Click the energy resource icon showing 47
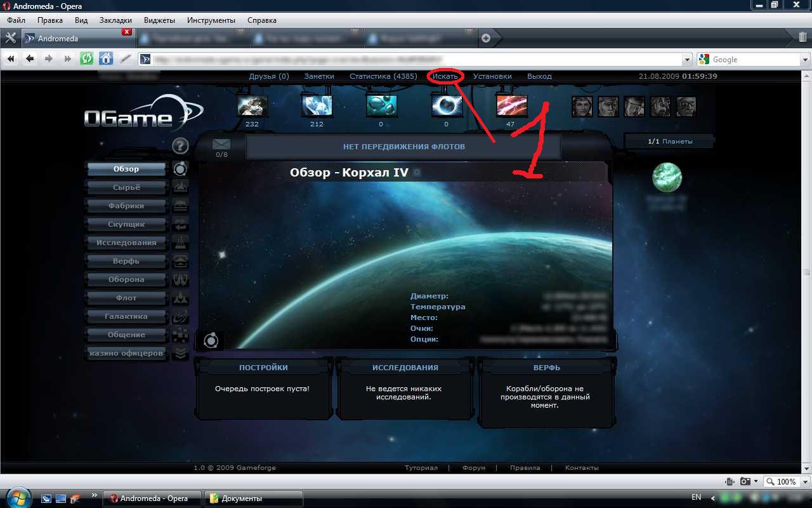Screen dimensions: 812x508 point(511,105)
